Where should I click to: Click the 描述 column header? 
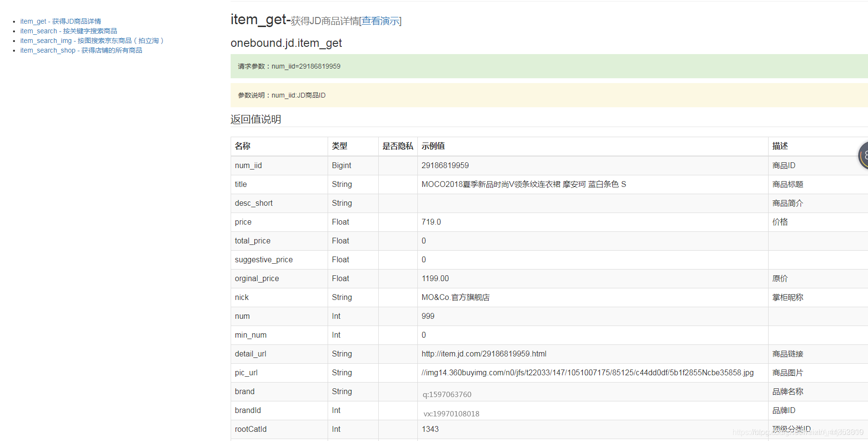(x=818, y=146)
